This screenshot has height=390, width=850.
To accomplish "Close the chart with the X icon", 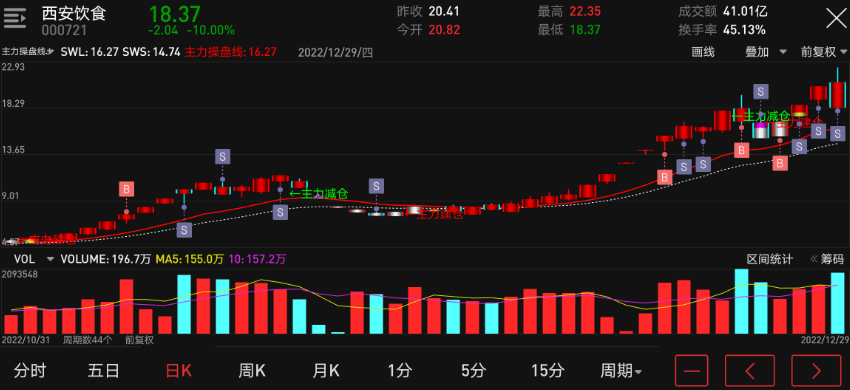I will [x=836, y=18].
